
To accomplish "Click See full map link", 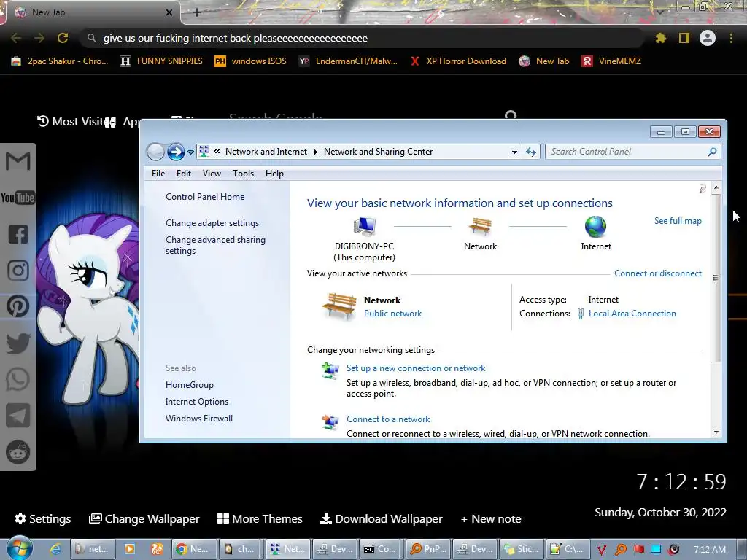I will coord(678,221).
